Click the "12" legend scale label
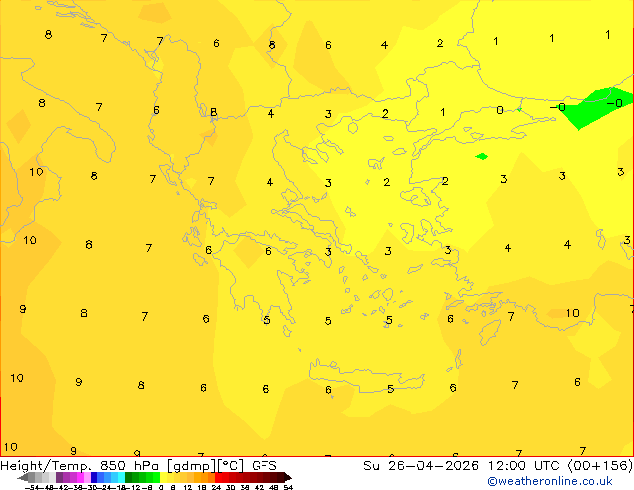 point(187,487)
